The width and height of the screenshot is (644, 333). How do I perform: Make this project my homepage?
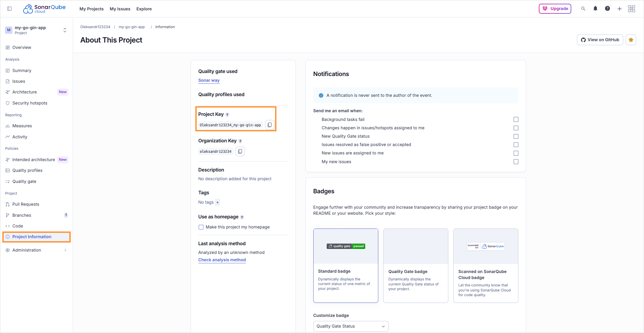(201, 227)
